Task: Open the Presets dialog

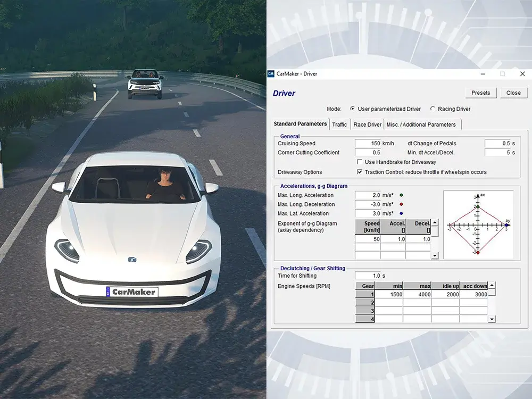Action: [480, 93]
